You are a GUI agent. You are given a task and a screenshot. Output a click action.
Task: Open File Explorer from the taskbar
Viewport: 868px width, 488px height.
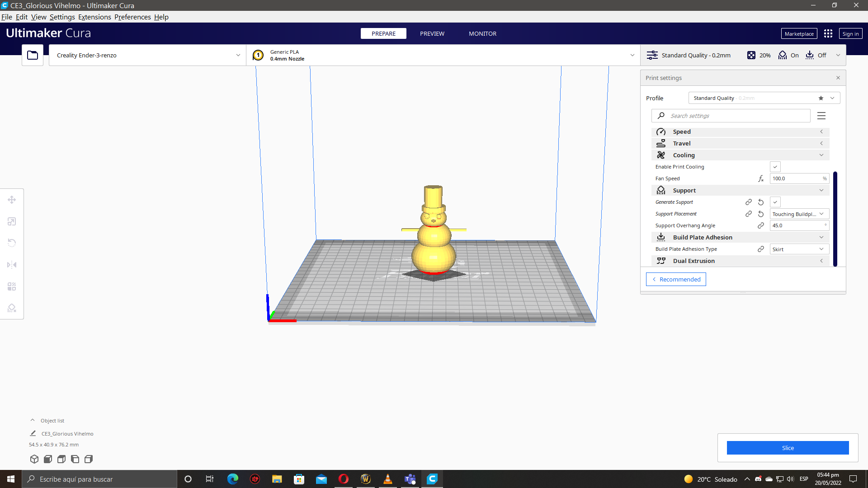click(x=277, y=479)
